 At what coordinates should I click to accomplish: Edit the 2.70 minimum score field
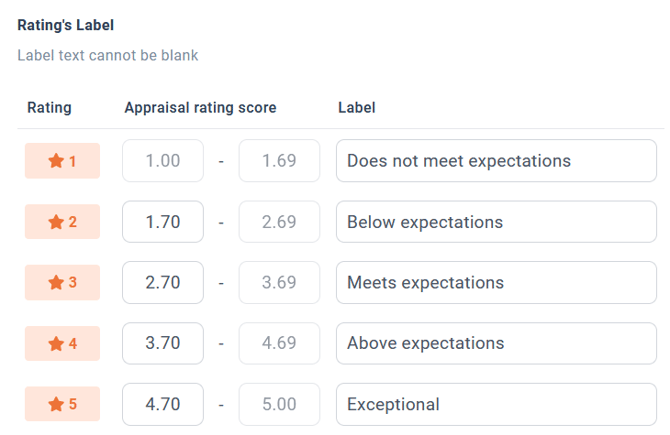point(163,282)
